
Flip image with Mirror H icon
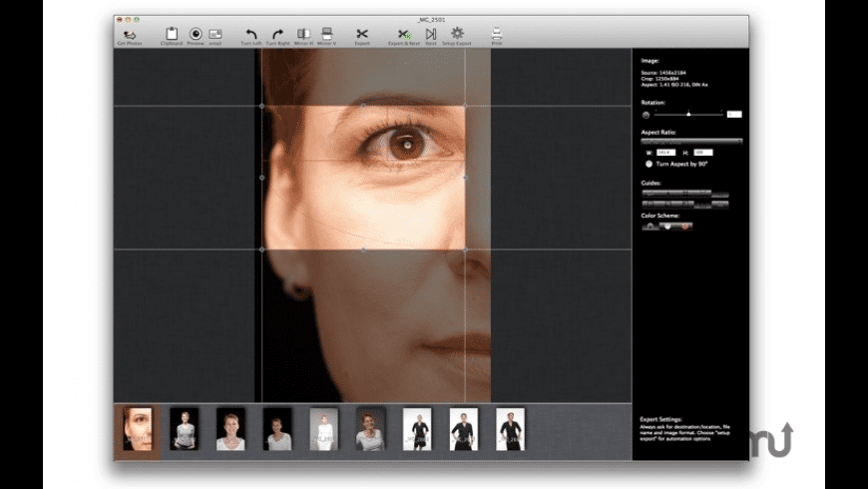click(x=303, y=34)
